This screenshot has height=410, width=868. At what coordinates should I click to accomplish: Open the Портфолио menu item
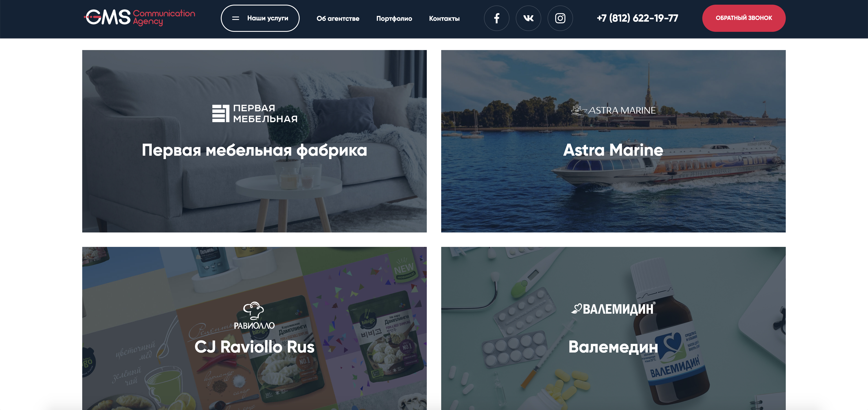click(394, 18)
